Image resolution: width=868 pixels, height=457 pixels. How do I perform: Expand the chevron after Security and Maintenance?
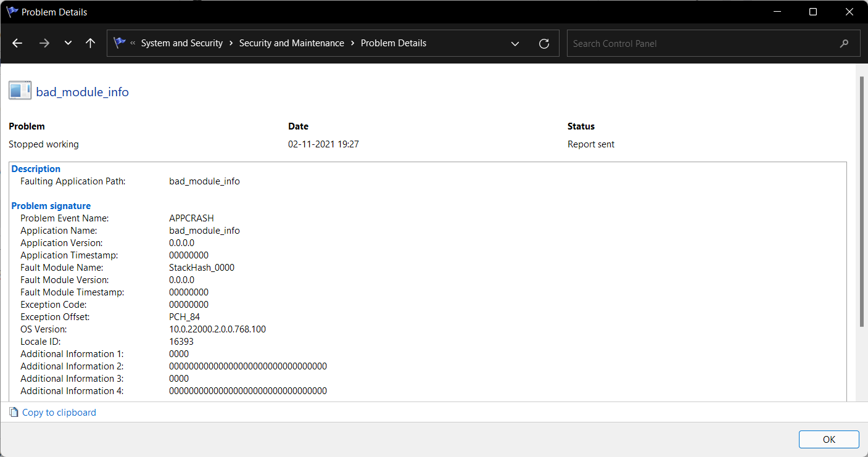click(352, 43)
